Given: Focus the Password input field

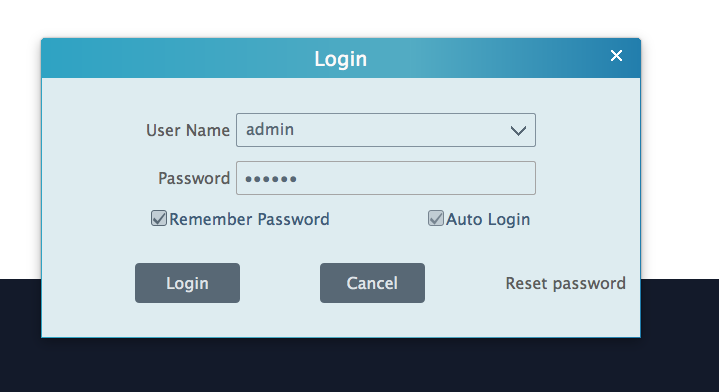Looking at the screenshot, I should [386, 178].
